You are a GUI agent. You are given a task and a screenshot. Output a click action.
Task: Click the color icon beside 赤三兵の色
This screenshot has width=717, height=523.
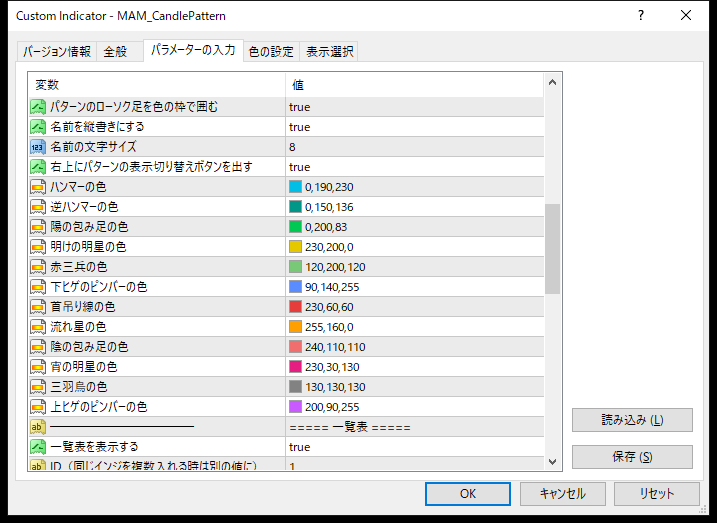[38, 267]
